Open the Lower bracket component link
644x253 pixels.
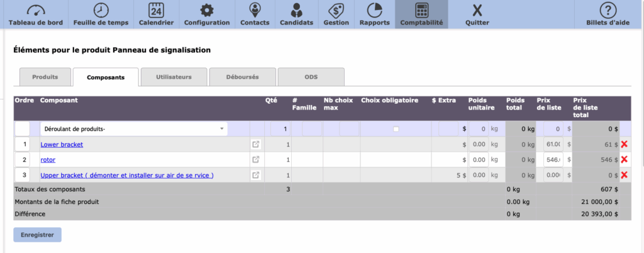[x=62, y=145]
